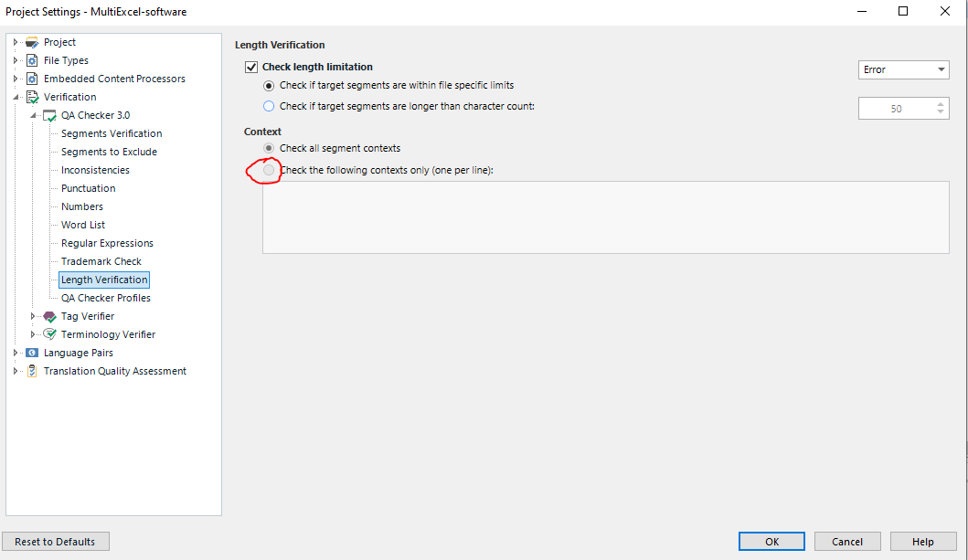Click the Embedded Content Processors icon
The height and width of the screenshot is (560, 968).
pos(32,79)
